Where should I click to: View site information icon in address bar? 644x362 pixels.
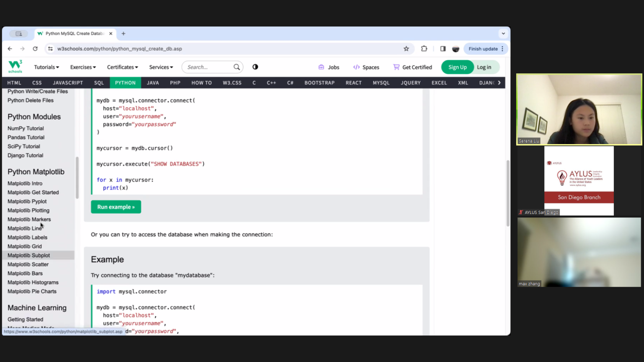(50, 49)
